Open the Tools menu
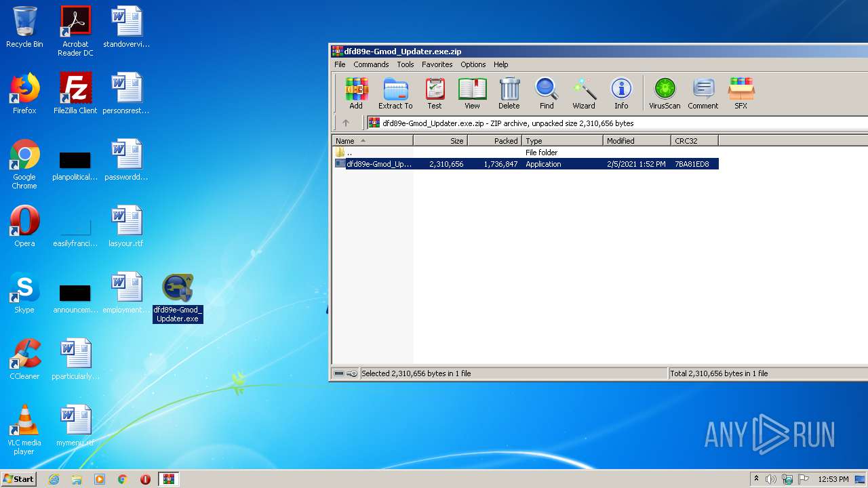Viewport: 868px width, 488px height. 406,64
